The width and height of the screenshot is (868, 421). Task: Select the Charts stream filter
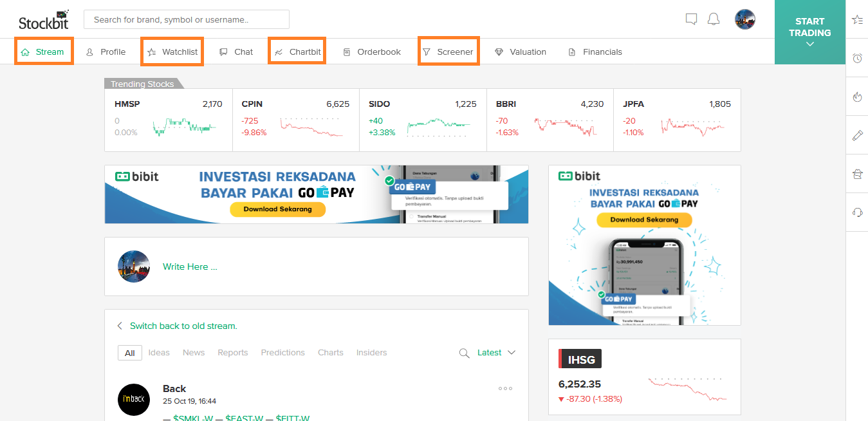pyautogui.click(x=331, y=353)
